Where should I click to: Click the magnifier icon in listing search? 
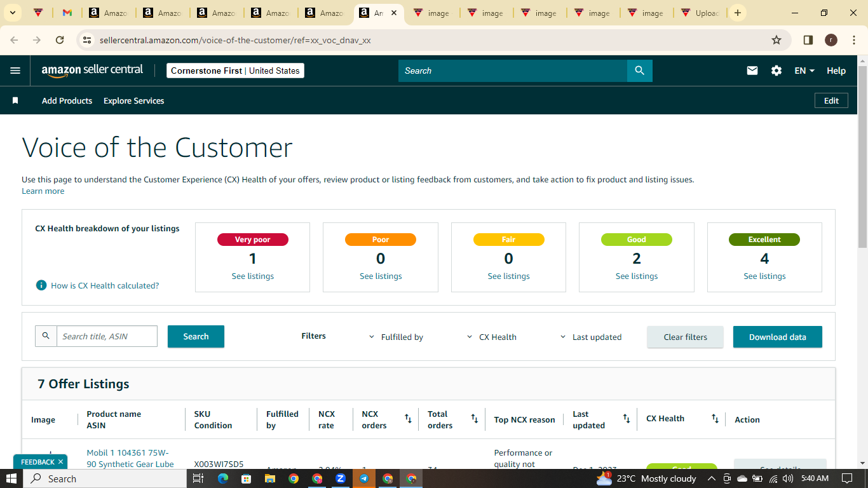tap(46, 336)
